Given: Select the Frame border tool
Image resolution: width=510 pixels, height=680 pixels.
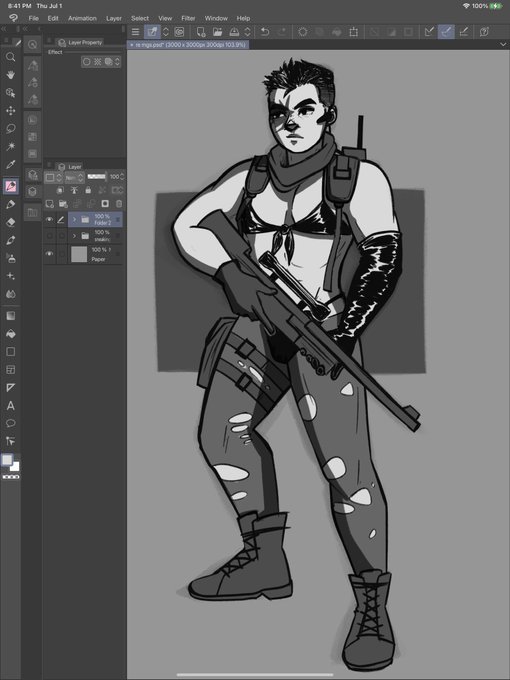Looking at the screenshot, I should [10, 369].
